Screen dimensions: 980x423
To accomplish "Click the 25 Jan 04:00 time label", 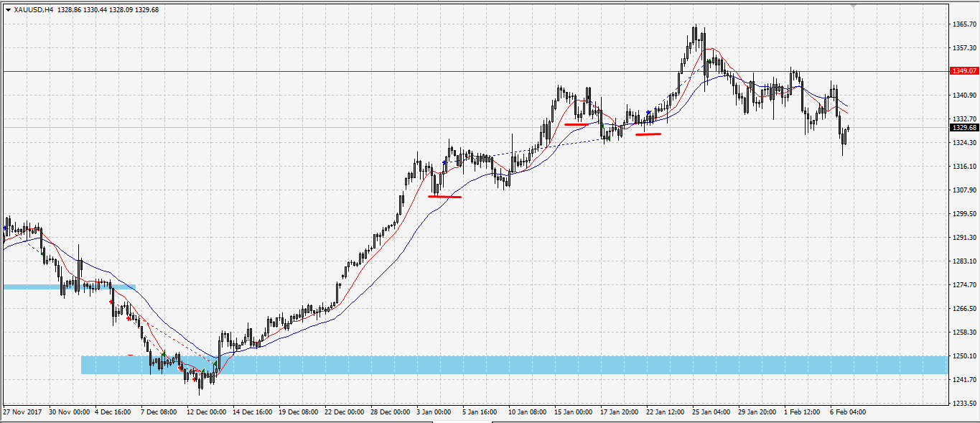I will (x=712, y=412).
